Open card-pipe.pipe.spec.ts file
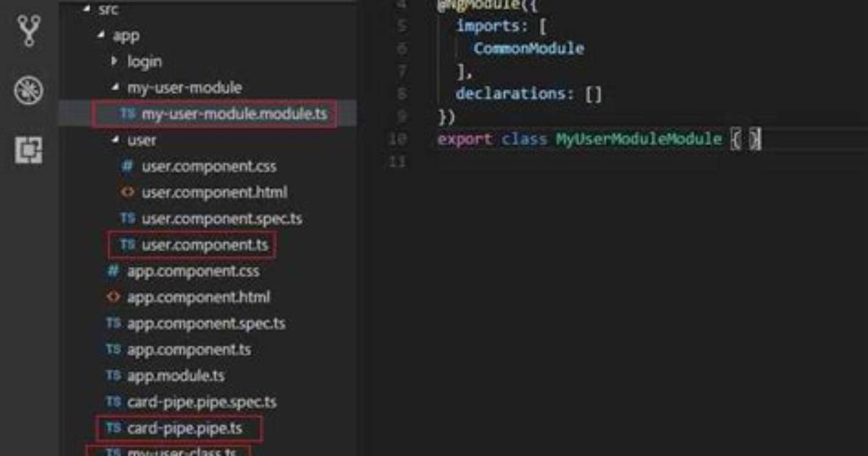Image resolution: width=868 pixels, height=456 pixels. [x=202, y=402]
